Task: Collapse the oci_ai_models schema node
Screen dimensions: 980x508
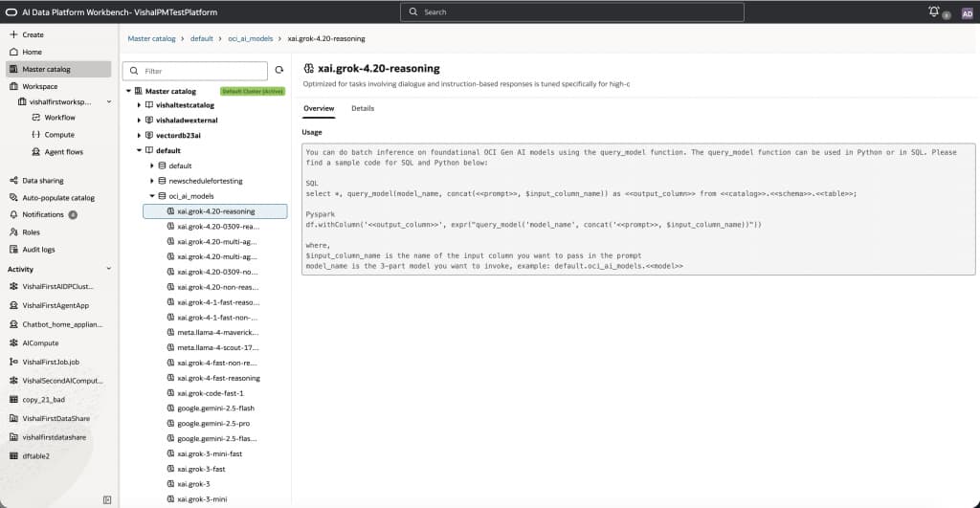Action: point(151,195)
